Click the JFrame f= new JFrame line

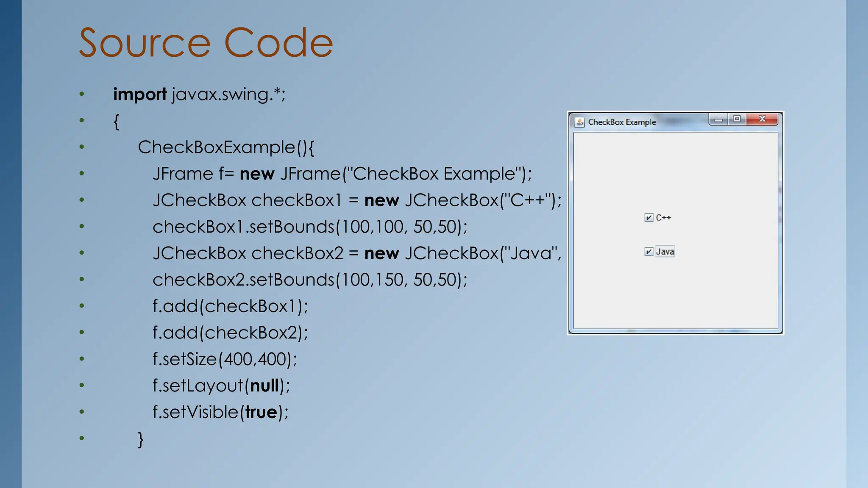point(342,174)
